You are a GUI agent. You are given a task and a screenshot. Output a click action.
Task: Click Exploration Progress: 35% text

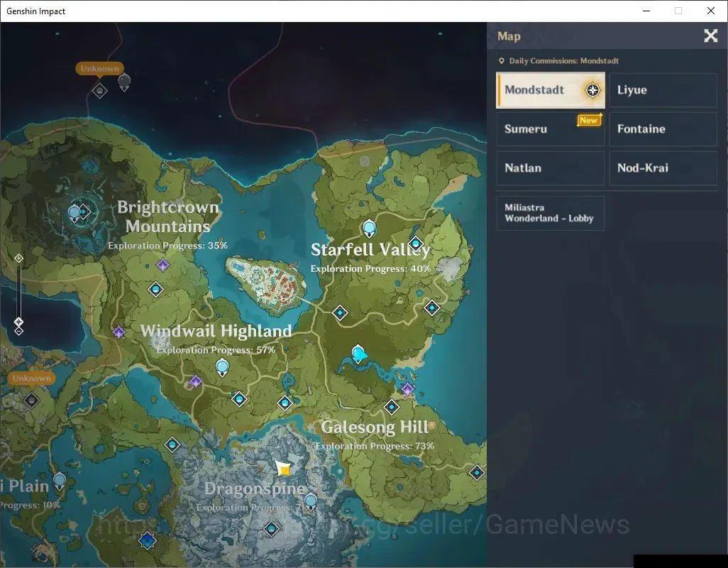point(167,246)
